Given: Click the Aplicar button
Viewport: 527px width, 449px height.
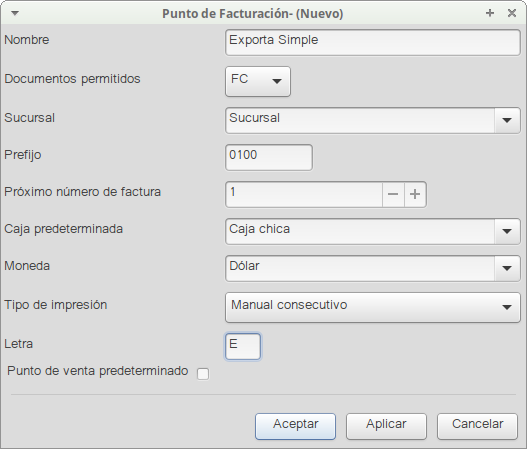Looking at the screenshot, I should (x=387, y=426).
